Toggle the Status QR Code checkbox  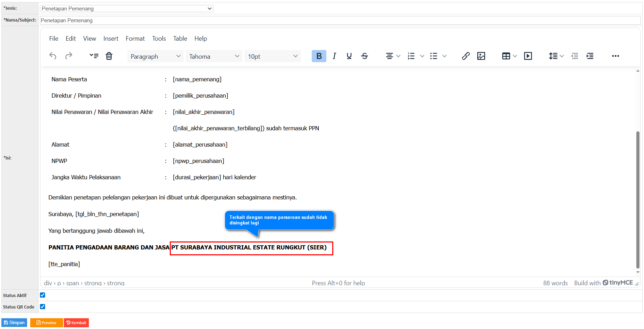(x=43, y=306)
